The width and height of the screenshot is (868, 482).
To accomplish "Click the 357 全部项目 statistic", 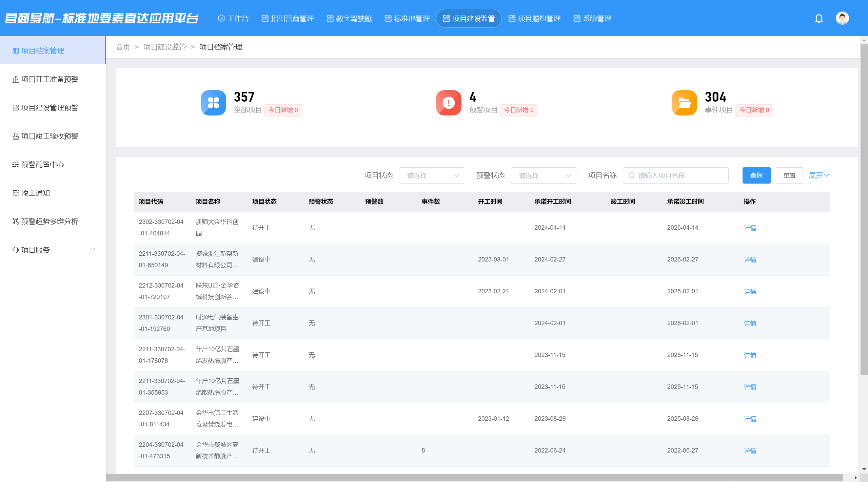I will (x=251, y=103).
